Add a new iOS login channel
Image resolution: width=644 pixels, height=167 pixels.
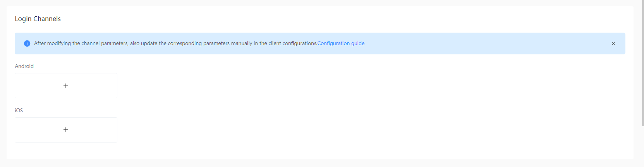pos(66,130)
